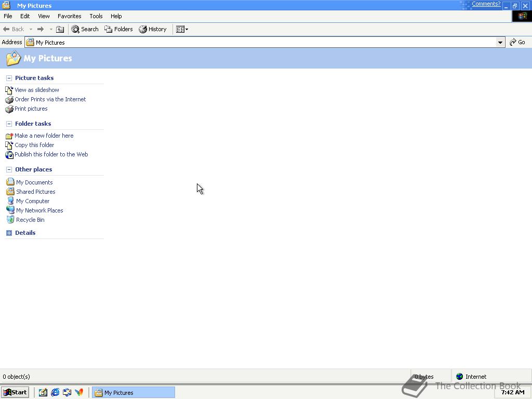The height and width of the screenshot is (399, 532).
Task: Click Make a new folder here
Action: (44, 136)
